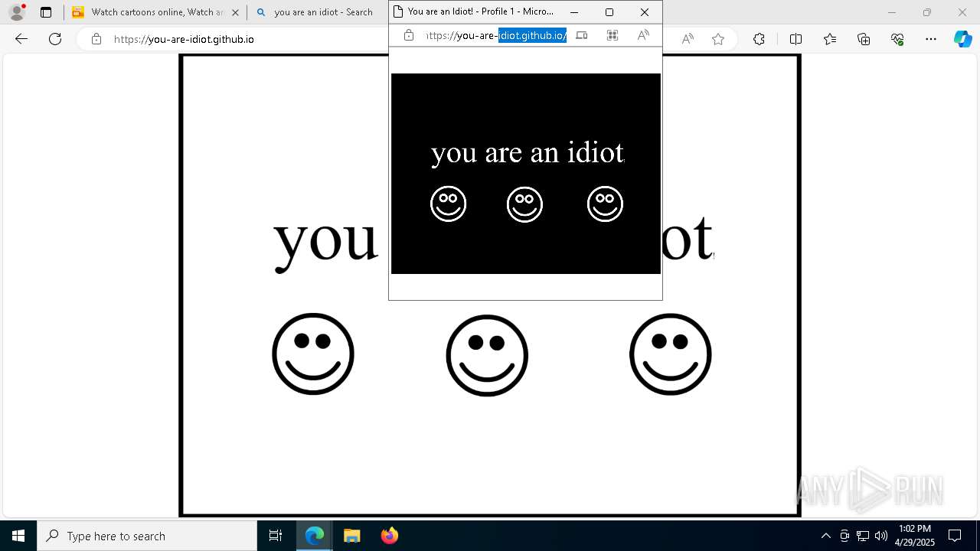Launch Firefox from the taskbar
This screenshot has height=551, width=980.
pos(389,536)
